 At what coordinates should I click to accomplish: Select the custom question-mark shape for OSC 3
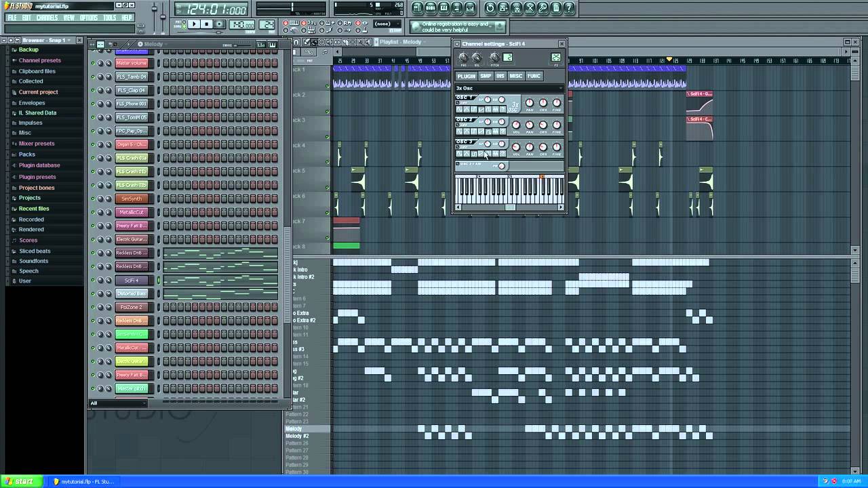coord(502,154)
